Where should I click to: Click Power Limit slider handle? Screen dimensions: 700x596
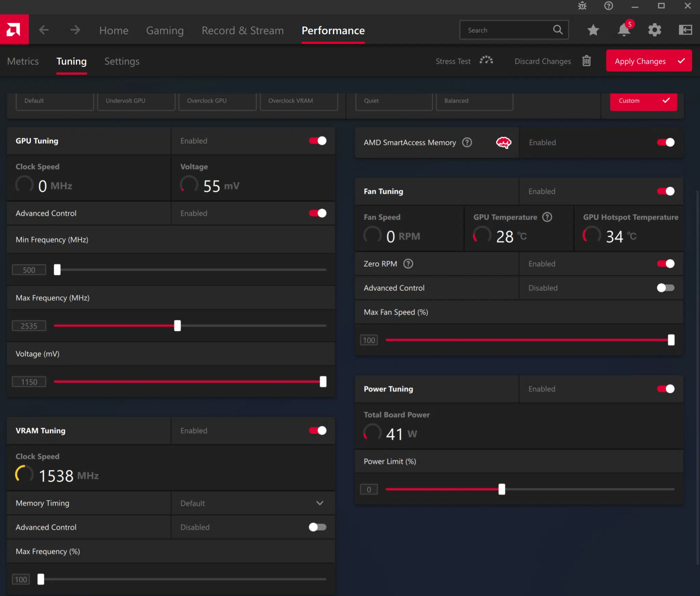click(501, 489)
